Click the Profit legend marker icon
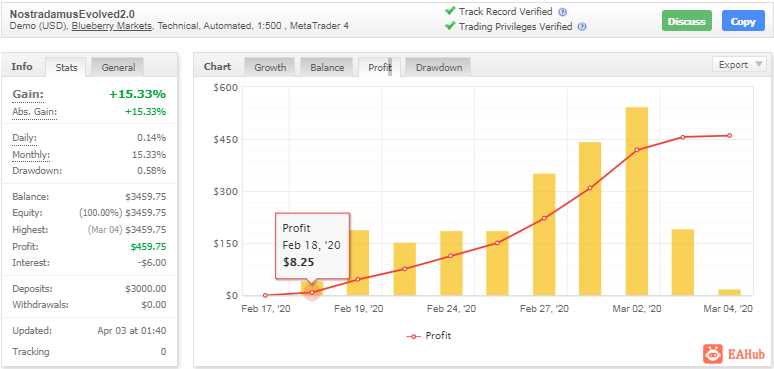This screenshot has height=369, width=774. (x=414, y=336)
